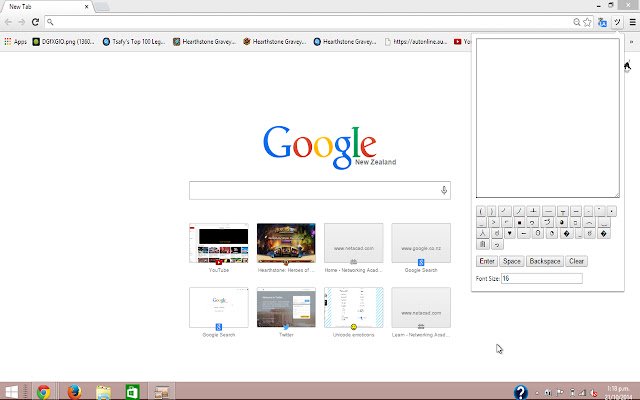Open Tsofy's Top 100 Leg... bookmark
This screenshot has width=640, height=400.
134,42
